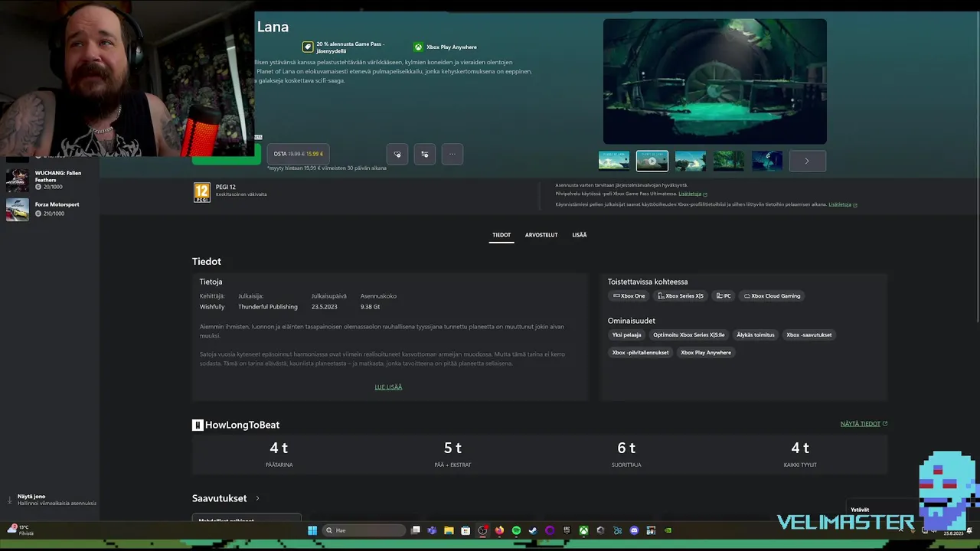Click the 4 t KAIKKI TYYLIT time

[800, 448]
